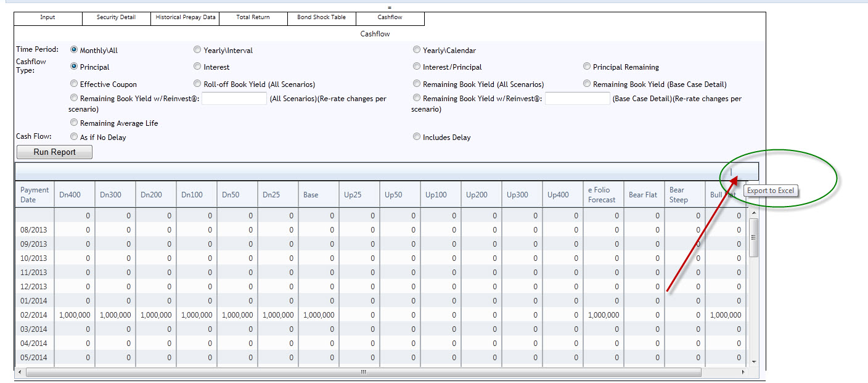Click the vertical scrollbar up arrow
Viewport: 868px width, 383px height.
(x=753, y=213)
